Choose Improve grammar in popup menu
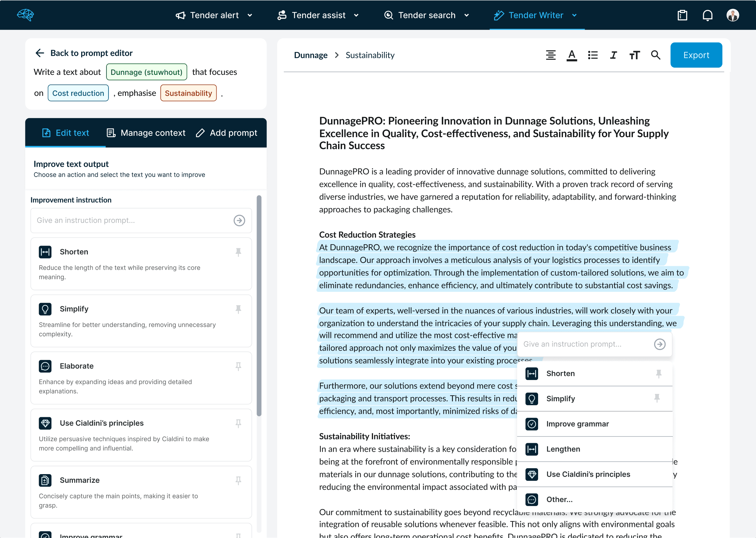 point(595,424)
